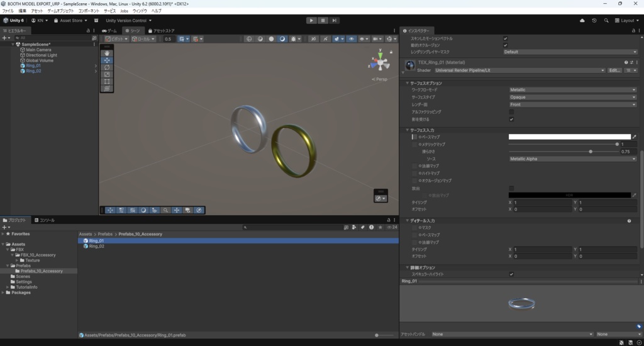Click search by type icon in Project
Screen dimensions: 644x346
tap(354, 227)
